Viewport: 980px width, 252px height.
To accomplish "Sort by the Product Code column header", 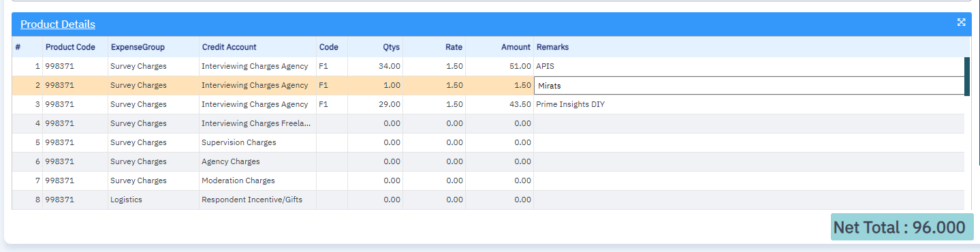I will click(70, 47).
